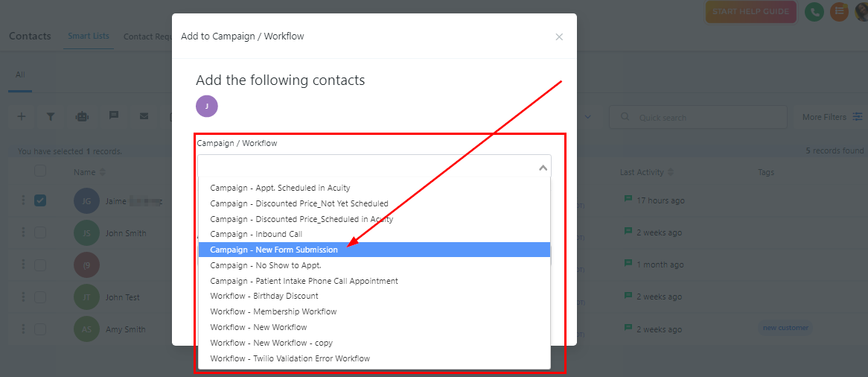The height and width of the screenshot is (377, 868).
Task: Sort contacts by Name column arrows
Action: pyautogui.click(x=103, y=172)
